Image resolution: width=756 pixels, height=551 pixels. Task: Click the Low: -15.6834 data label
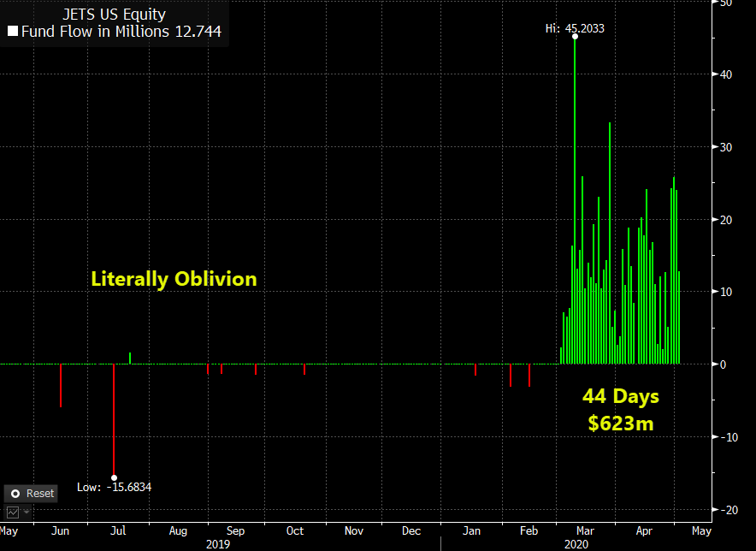point(115,487)
